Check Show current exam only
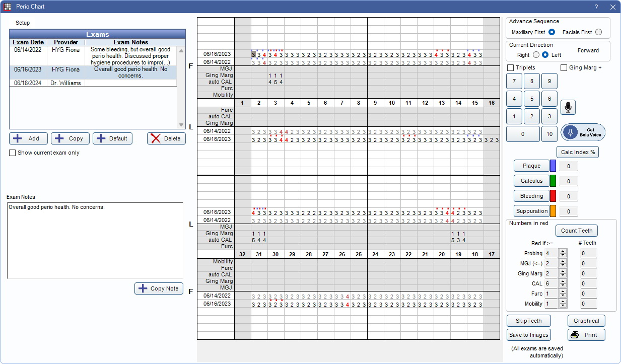This screenshot has height=364, width=621. (x=13, y=153)
